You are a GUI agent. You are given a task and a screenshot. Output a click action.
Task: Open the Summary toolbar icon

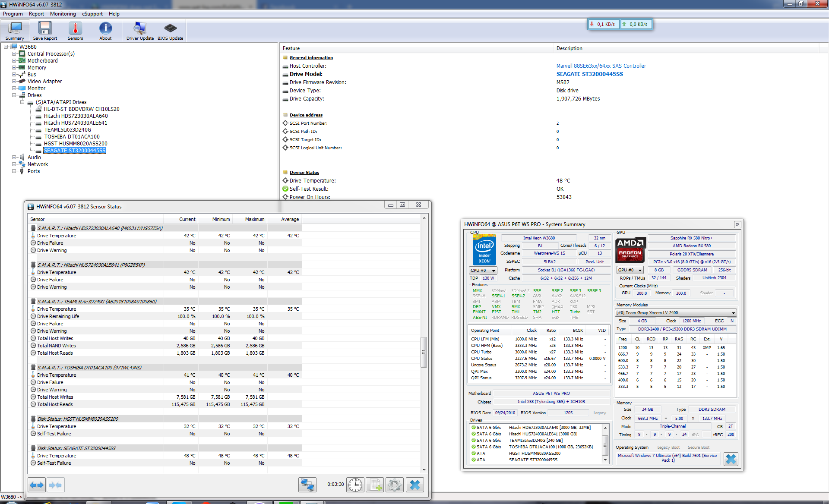[15, 31]
